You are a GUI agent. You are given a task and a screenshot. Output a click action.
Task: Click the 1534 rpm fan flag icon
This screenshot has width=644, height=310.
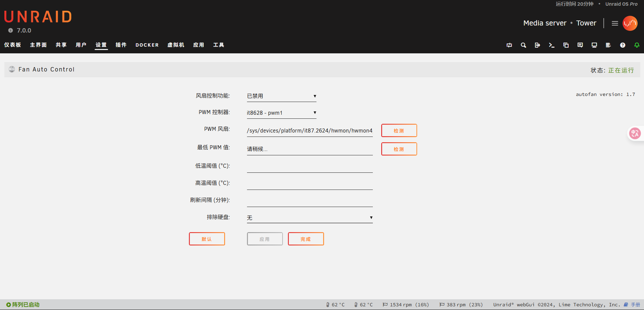(385, 305)
